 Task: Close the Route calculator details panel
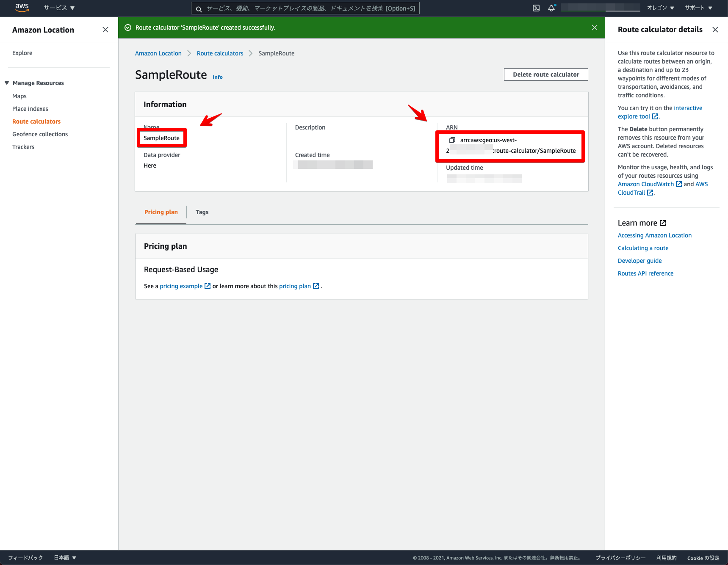(x=715, y=30)
